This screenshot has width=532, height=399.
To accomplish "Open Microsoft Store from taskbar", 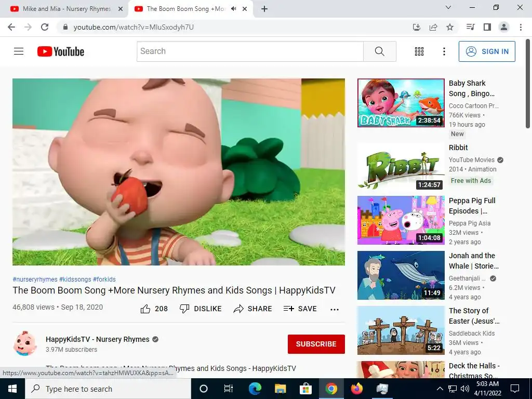I will [x=305, y=389].
